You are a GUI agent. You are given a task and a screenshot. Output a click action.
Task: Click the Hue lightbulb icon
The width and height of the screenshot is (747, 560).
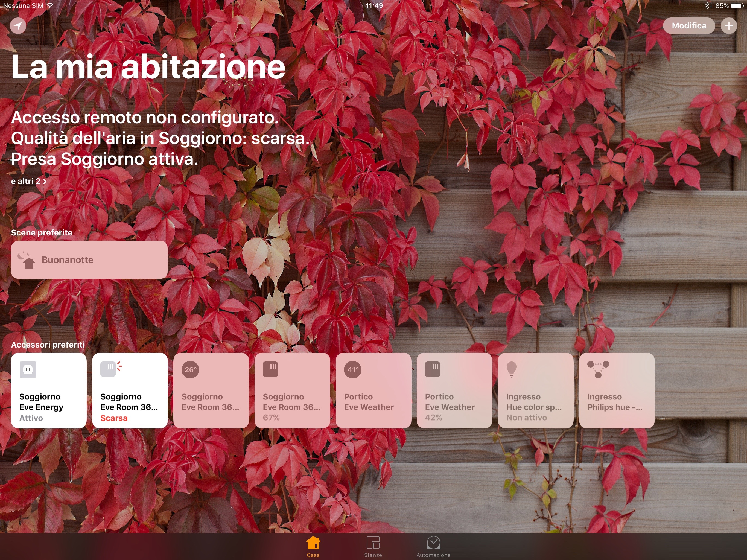click(x=511, y=369)
